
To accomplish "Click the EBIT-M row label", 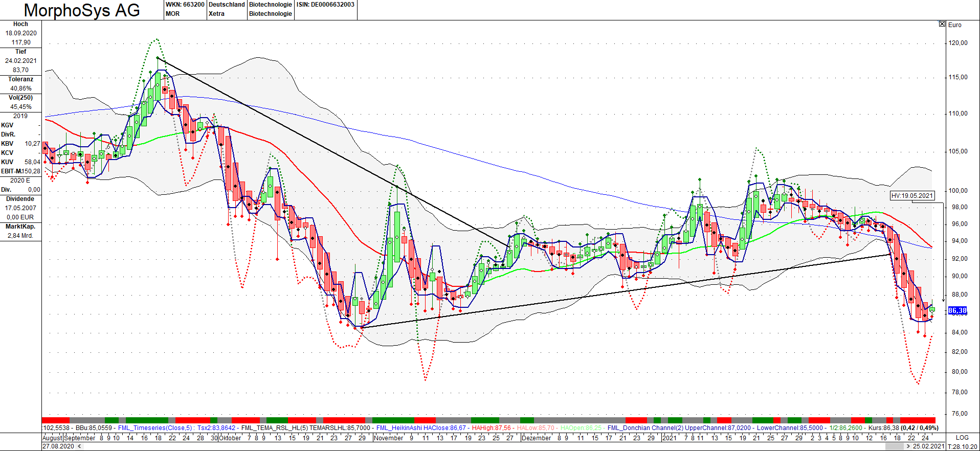I will [10, 171].
